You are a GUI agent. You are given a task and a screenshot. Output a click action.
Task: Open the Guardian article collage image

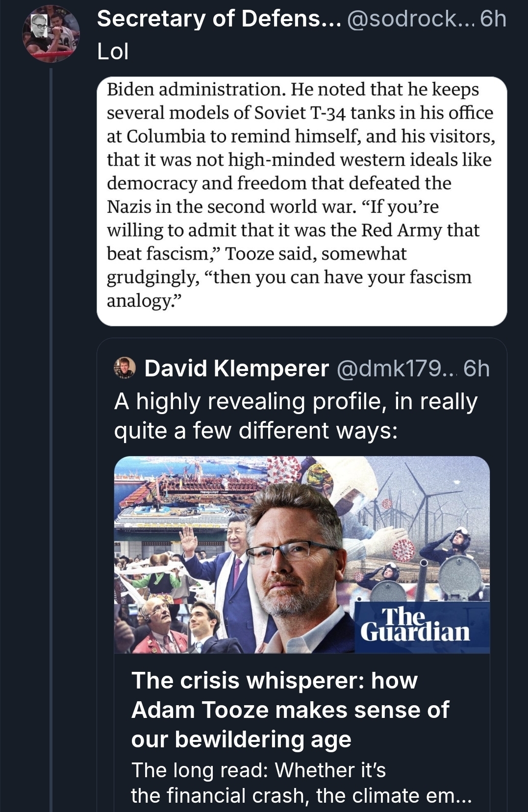tap(302, 554)
